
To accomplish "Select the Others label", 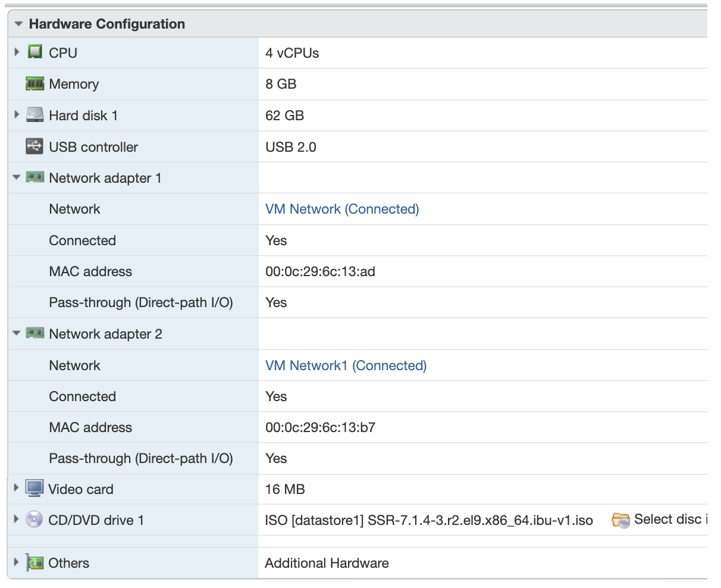I will click(x=68, y=563).
